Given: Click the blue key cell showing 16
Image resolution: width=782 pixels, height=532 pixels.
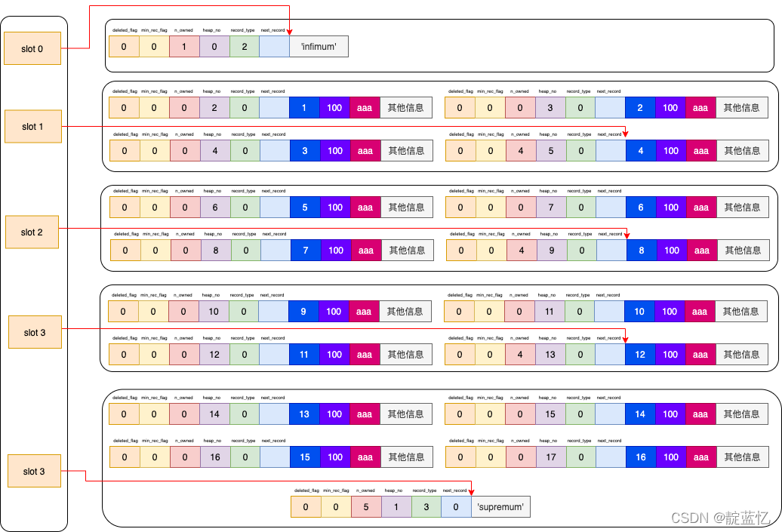Looking at the screenshot, I should [641, 457].
